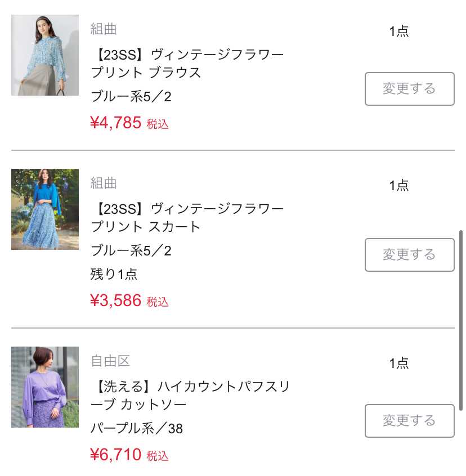Click the ¥4,785 price of the blouse
The width and height of the screenshot is (466, 476).
(116, 123)
